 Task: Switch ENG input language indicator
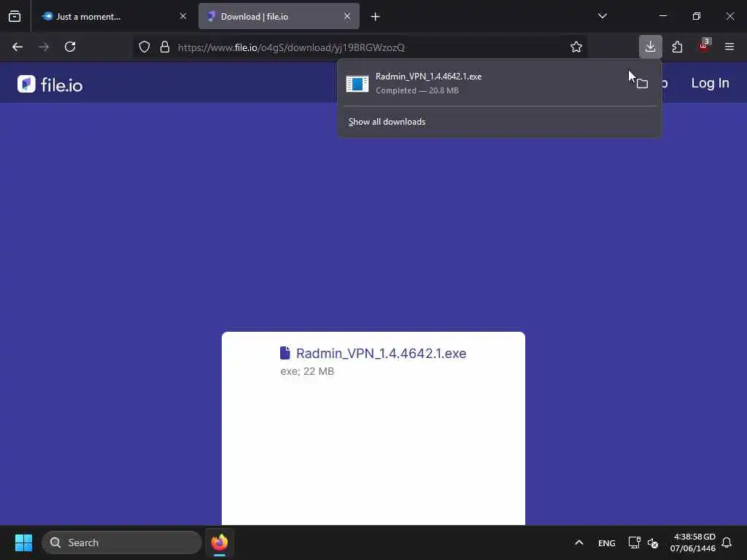click(606, 543)
